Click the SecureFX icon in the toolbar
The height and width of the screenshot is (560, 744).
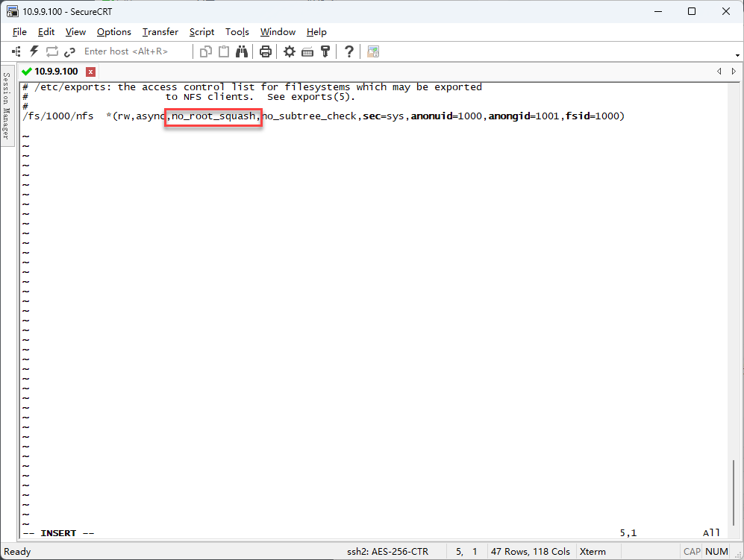pyautogui.click(x=373, y=51)
